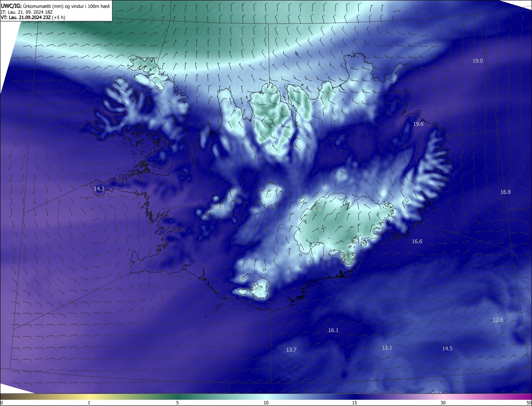Click the 'IT: Lau. 21. 09. 2024 18Z' line
The height and width of the screenshot is (406, 532).
27,12
